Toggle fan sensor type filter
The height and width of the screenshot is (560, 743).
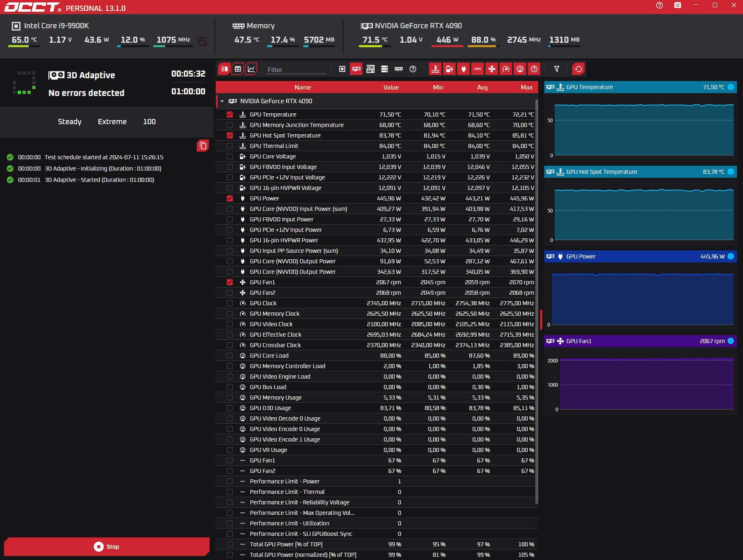(492, 69)
